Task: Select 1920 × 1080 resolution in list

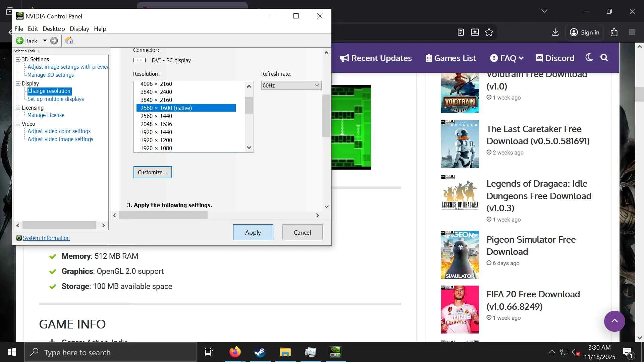Action: click(x=156, y=148)
